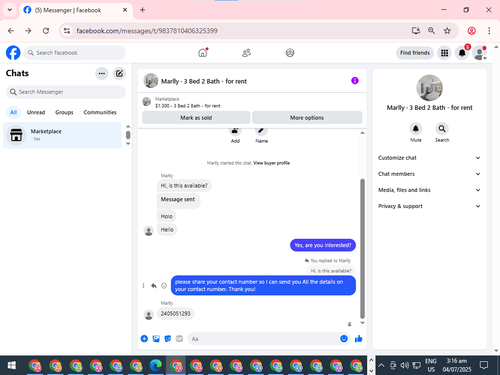Click the More options button

[x=307, y=118]
